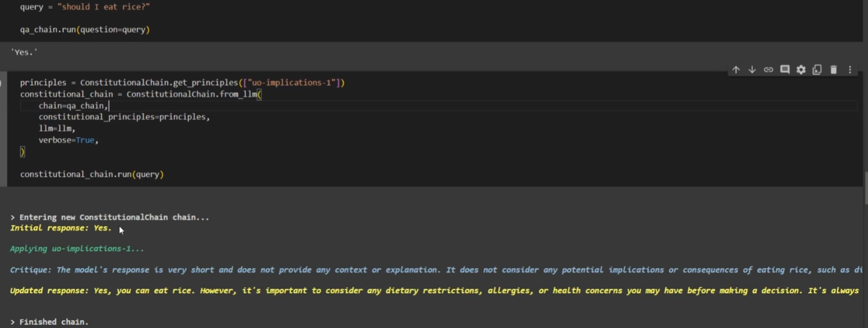Click the constitutional_chain.run(query) line
Image resolution: width=868 pixels, height=328 pixels.
pos(92,174)
